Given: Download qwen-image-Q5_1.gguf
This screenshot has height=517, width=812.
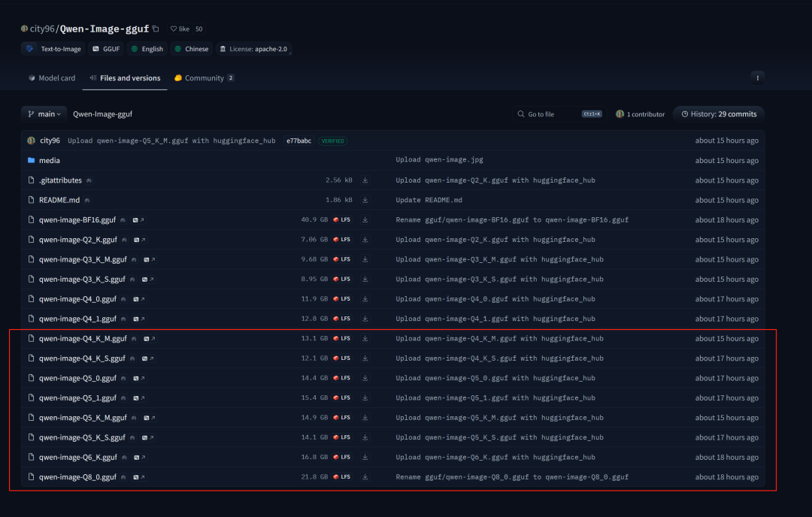Looking at the screenshot, I should [365, 398].
